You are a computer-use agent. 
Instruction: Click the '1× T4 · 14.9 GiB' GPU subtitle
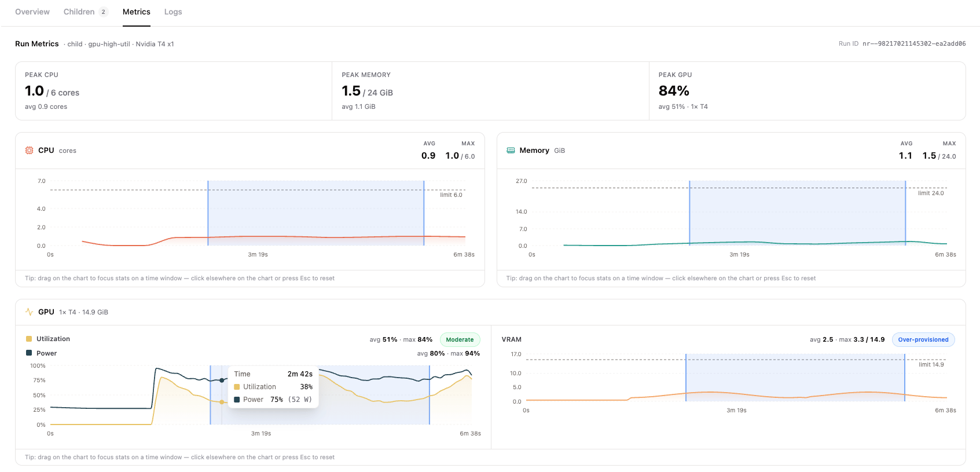(x=83, y=312)
